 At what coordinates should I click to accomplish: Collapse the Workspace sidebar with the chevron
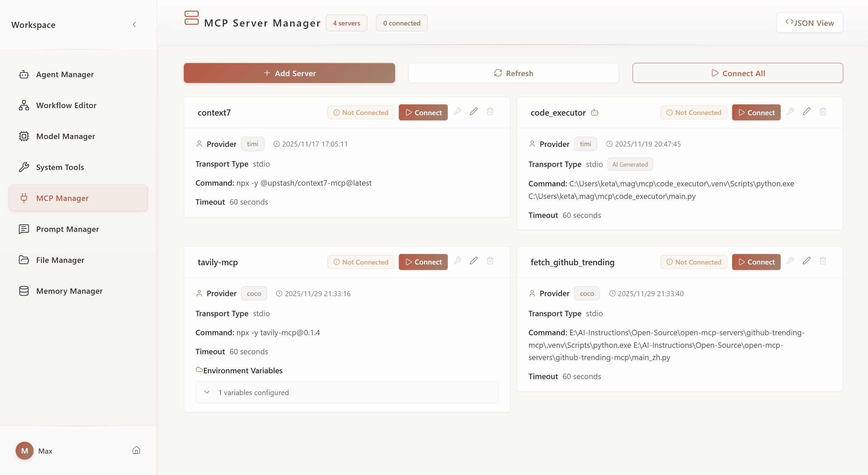click(134, 24)
